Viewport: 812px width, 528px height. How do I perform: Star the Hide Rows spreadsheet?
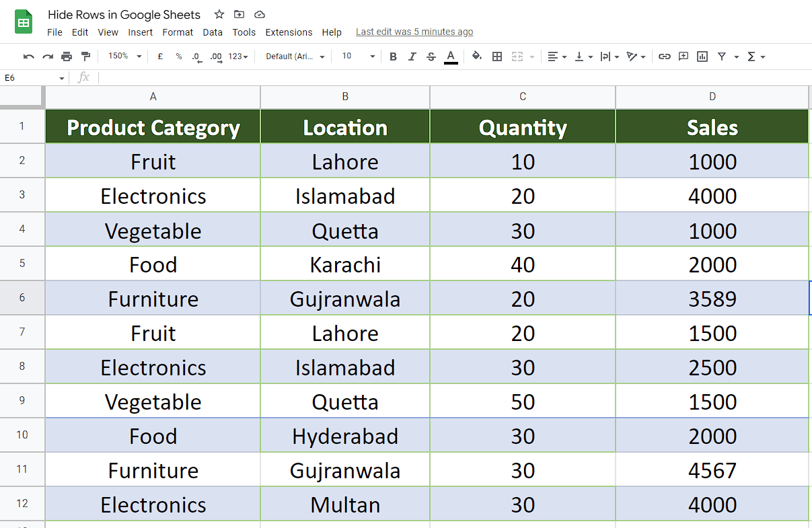[219, 14]
